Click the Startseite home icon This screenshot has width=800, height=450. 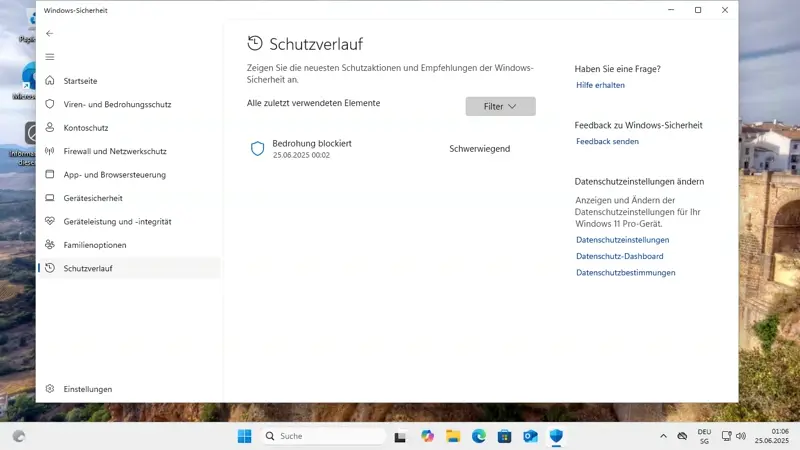point(49,81)
